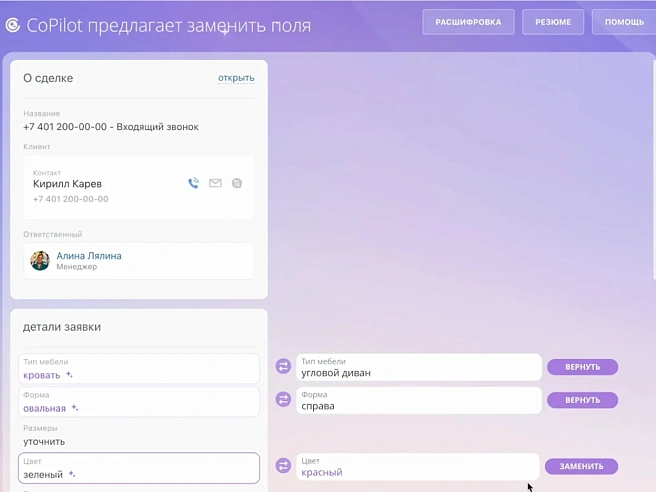Viewport: 656px width, 492px height.
Task: Open responsible manager Алина Лялина link
Action: coord(89,256)
